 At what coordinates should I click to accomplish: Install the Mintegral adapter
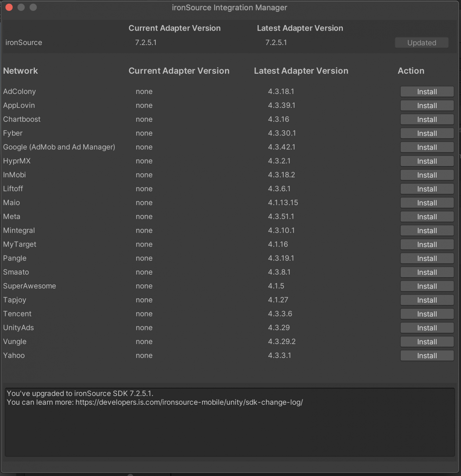427,231
